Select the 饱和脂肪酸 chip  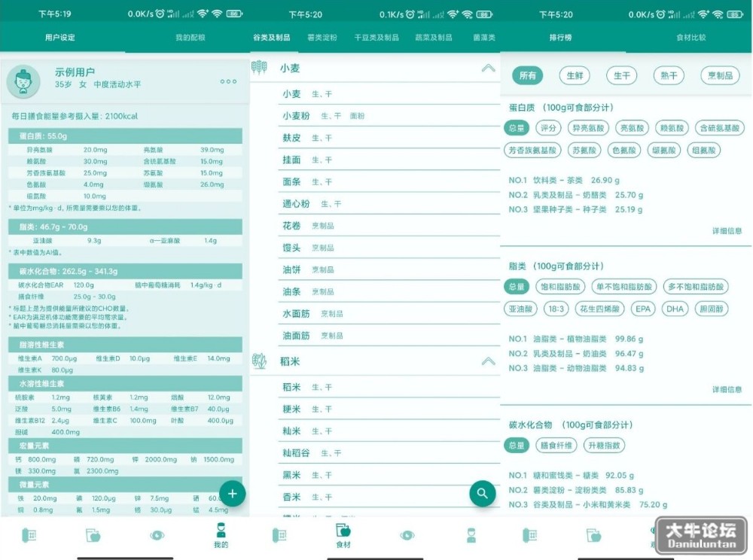pyautogui.click(x=560, y=287)
